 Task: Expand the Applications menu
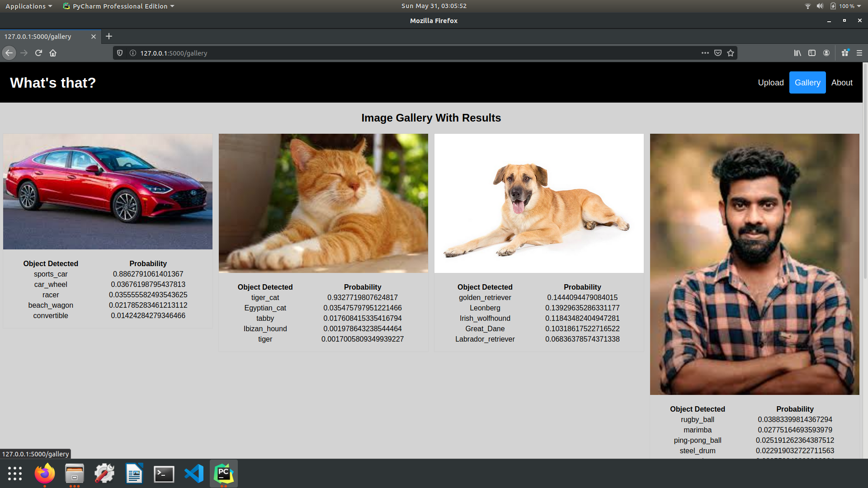[x=28, y=6]
